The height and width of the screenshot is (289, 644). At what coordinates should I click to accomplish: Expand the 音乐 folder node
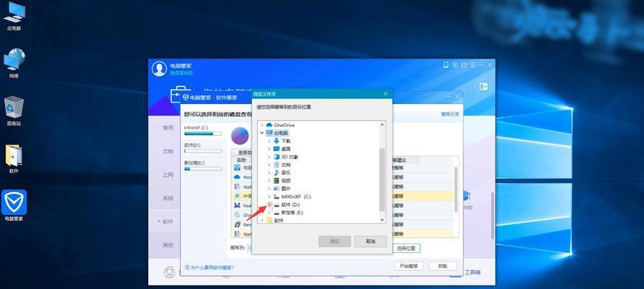pos(269,173)
